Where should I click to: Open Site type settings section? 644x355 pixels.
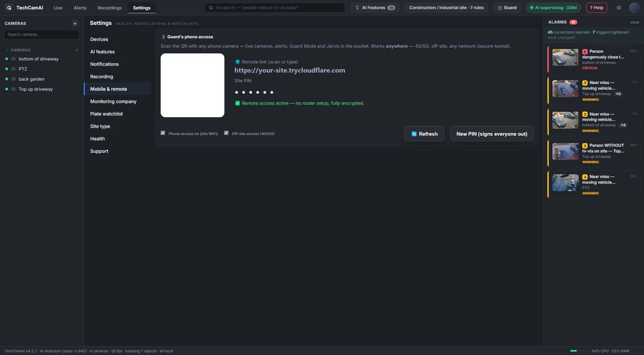(117, 127)
